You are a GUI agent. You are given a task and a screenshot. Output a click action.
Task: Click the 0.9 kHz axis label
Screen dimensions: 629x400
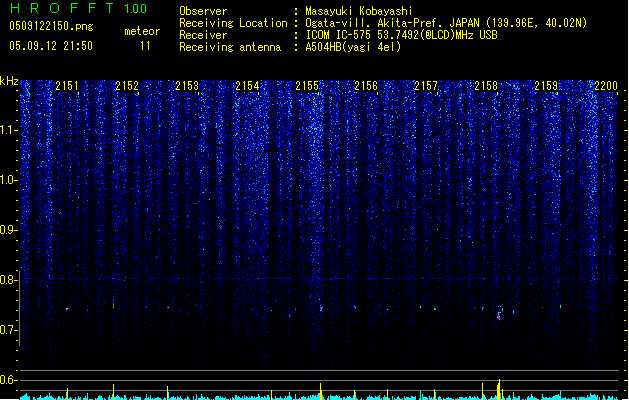(x=9, y=230)
